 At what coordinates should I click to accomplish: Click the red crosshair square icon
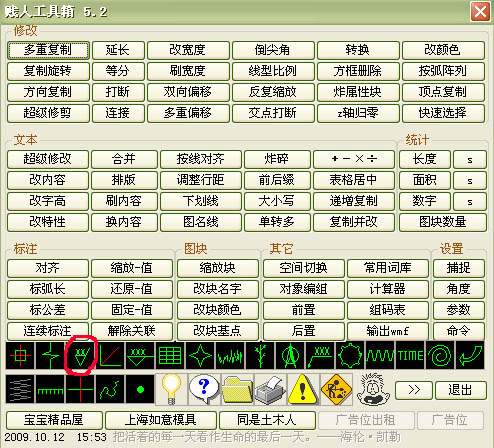click(20, 355)
